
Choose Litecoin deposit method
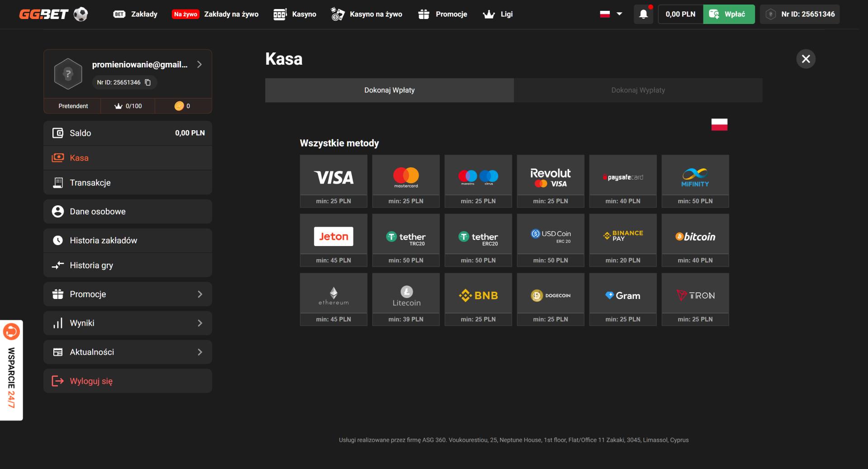(x=406, y=299)
